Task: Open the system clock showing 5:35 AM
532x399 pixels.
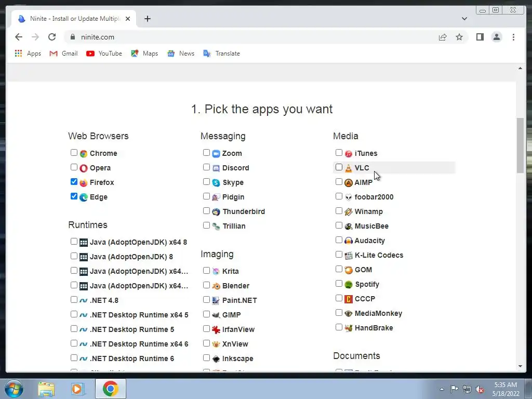Action: coord(506,389)
